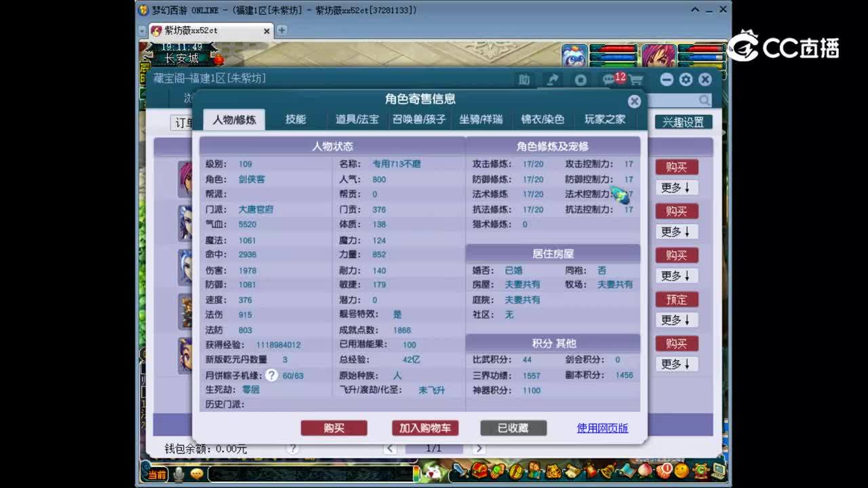The width and height of the screenshot is (868, 488).
Task: Click the character's red health bar
Action: click(701, 49)
